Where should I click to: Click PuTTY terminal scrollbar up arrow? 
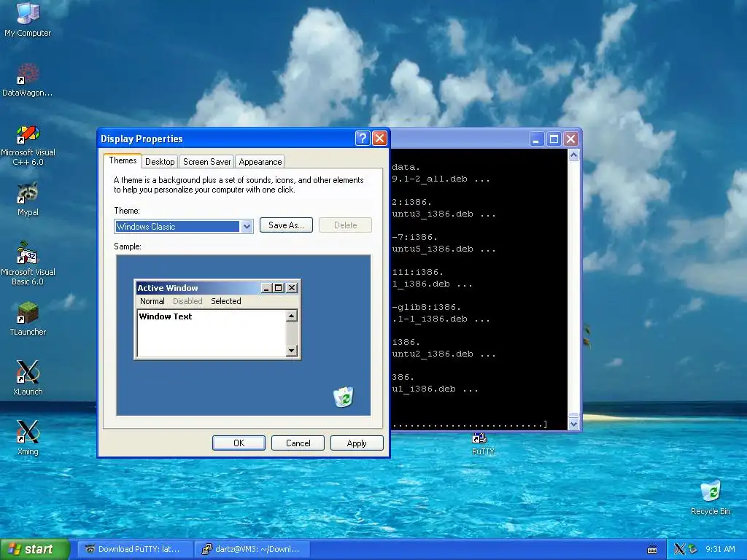pos(573,155)
